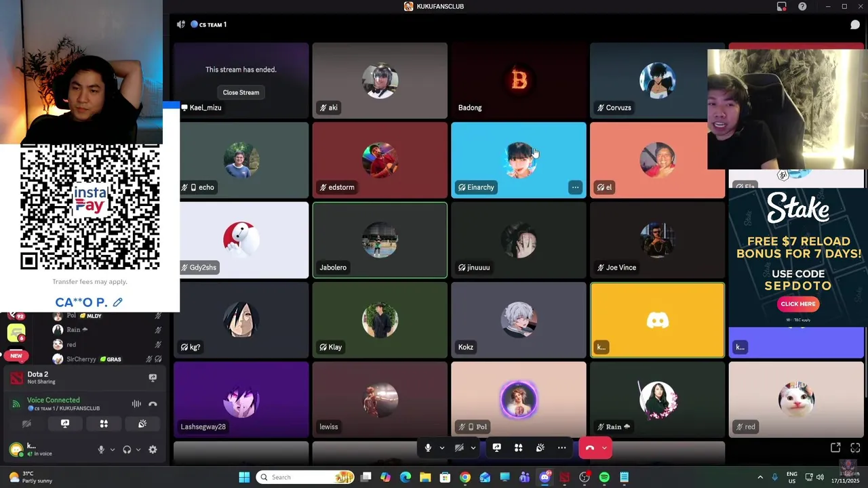
Task: Click CLICK HERE on Stake ad
Action: pos(798,304)
